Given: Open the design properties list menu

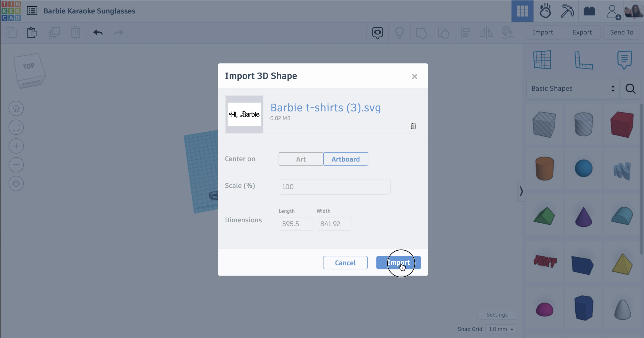Looking at the screenshot, I should coord(32,11).
